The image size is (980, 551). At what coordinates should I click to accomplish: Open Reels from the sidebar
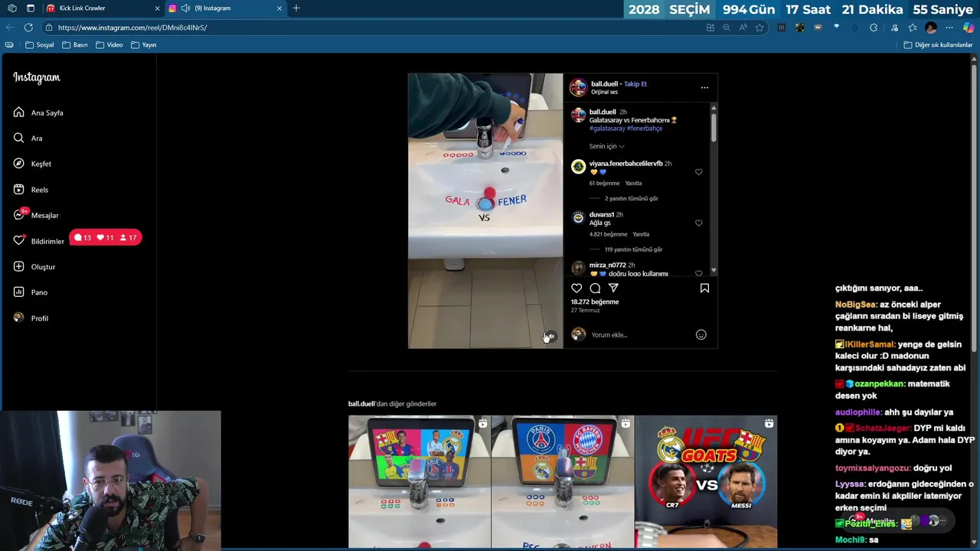[x=31, y=190]
